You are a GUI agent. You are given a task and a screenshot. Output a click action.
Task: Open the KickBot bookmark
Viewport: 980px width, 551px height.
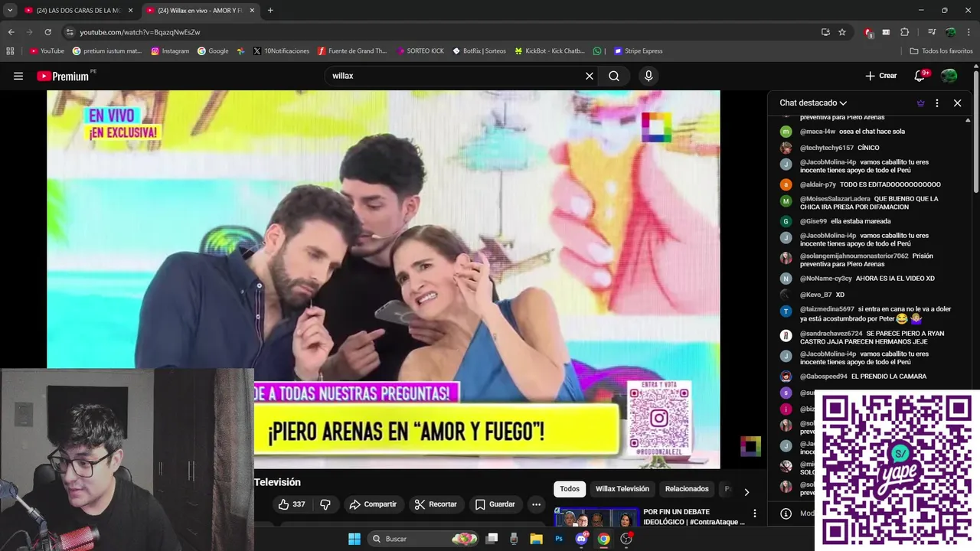(x=550, y=51)
